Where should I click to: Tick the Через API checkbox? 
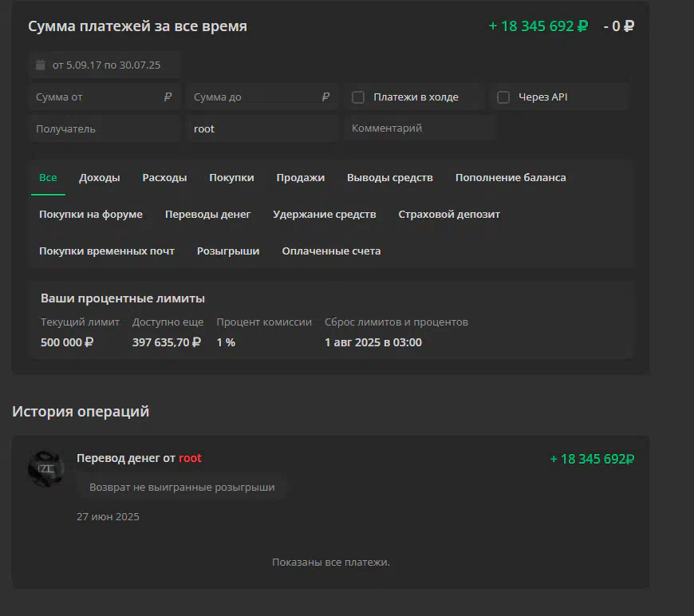(503, 97)
